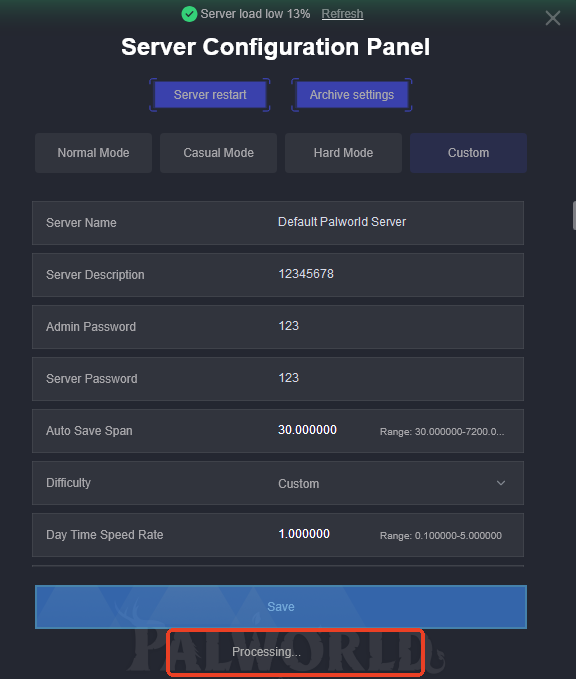Click the Auto Save Span range hint

(x=442, y=432)
